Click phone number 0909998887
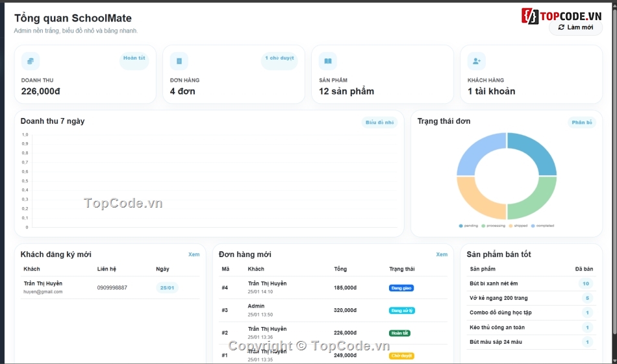617x364 pixels. click(112, 287)
